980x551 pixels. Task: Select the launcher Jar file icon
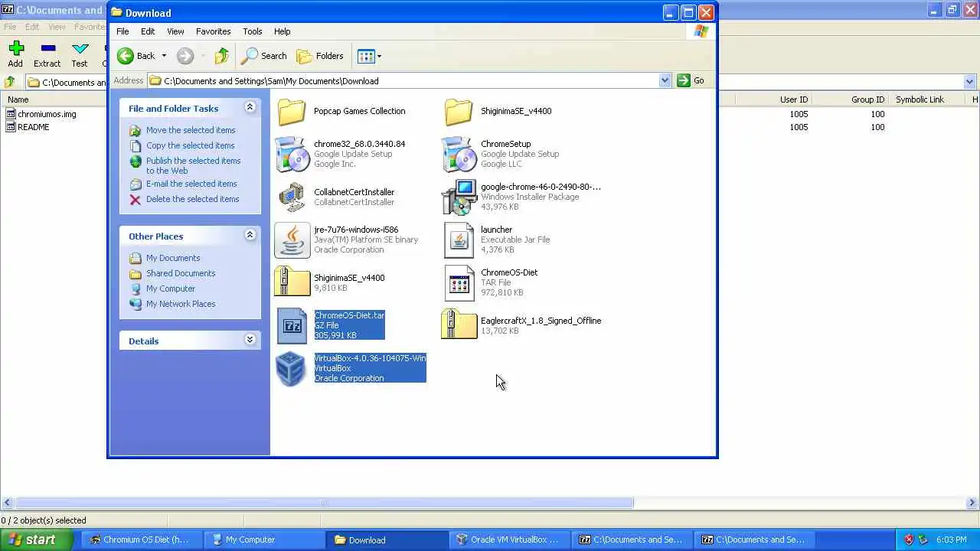pyautogui.click(x=459, y=240)
